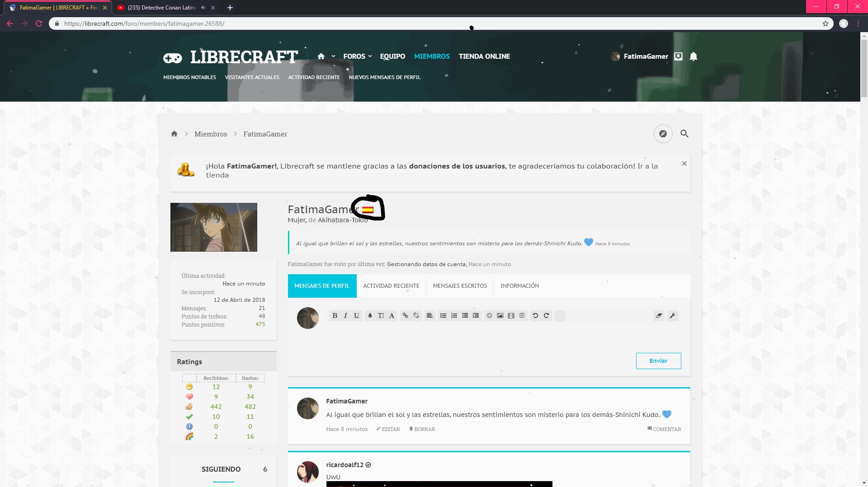Toggle italic formatting in message editor
Viewport: 868px width, 487px height.
click(345, 316)
